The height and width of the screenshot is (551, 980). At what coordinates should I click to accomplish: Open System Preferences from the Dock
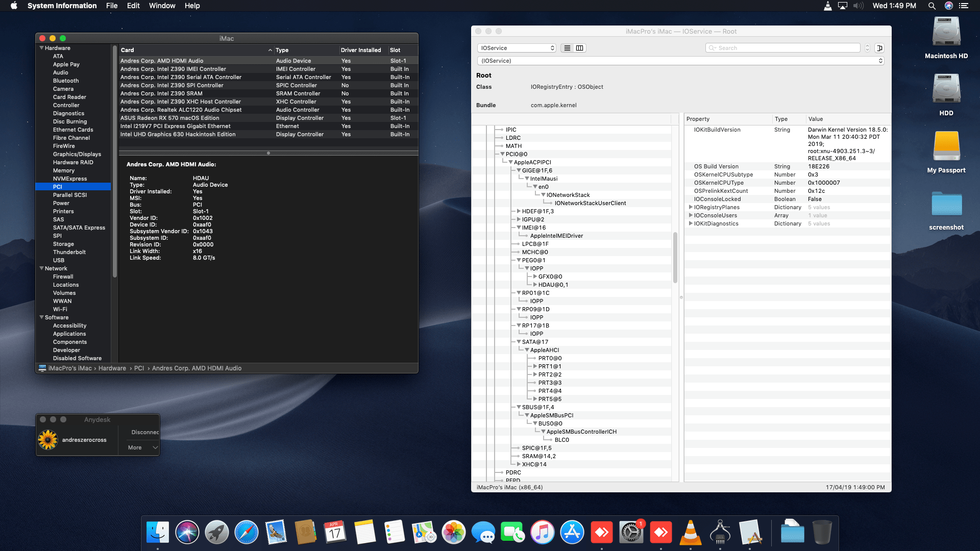(x=631, y=533)
